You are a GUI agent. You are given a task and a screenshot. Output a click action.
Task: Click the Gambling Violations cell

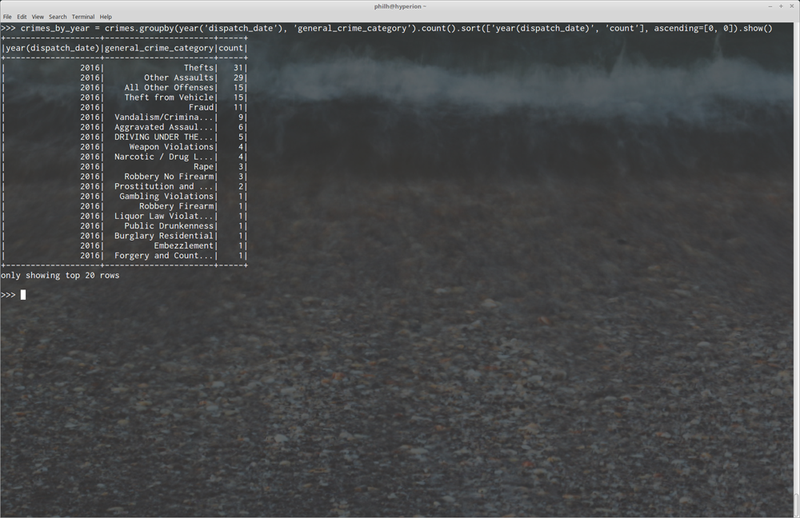166,196
